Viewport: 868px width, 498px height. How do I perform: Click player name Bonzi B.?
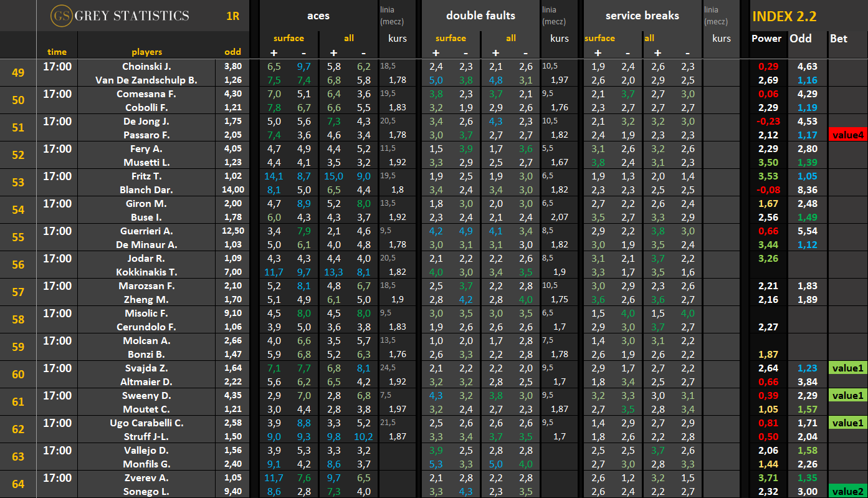click(x=146, y=354)
